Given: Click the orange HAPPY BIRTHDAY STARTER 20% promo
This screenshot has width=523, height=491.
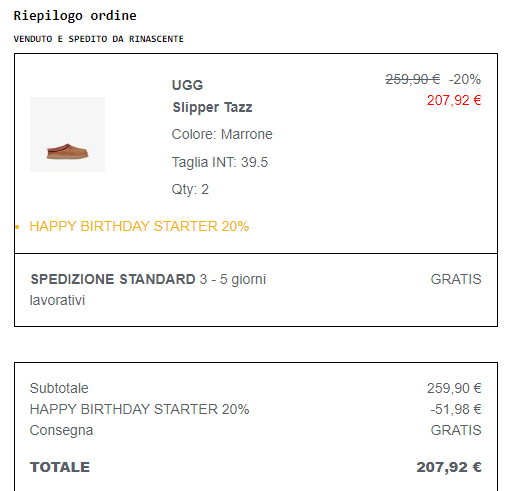Looking at the screenshot, I should 139,226.
